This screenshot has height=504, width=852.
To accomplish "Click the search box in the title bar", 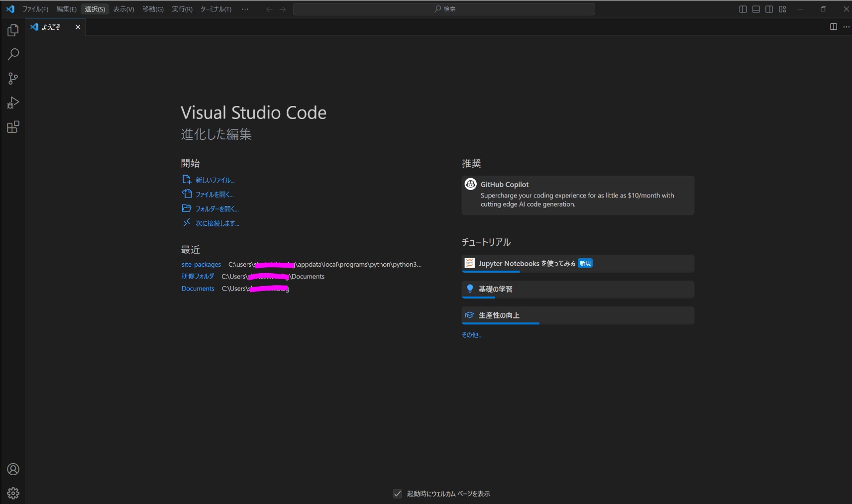I will click(x=444, y=8).
